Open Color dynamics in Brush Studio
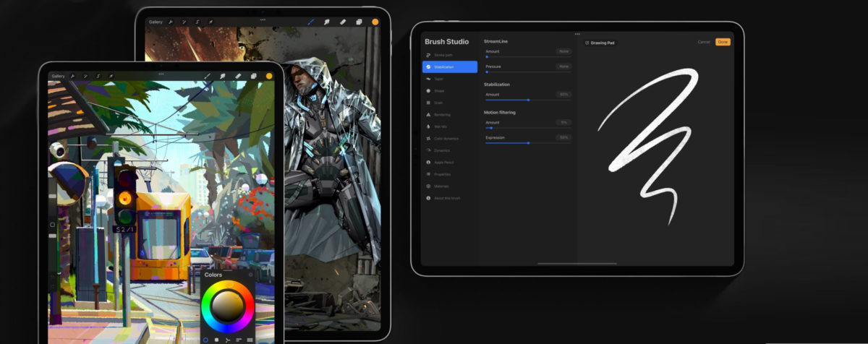The image size is (868, 344). click(450, 138)
